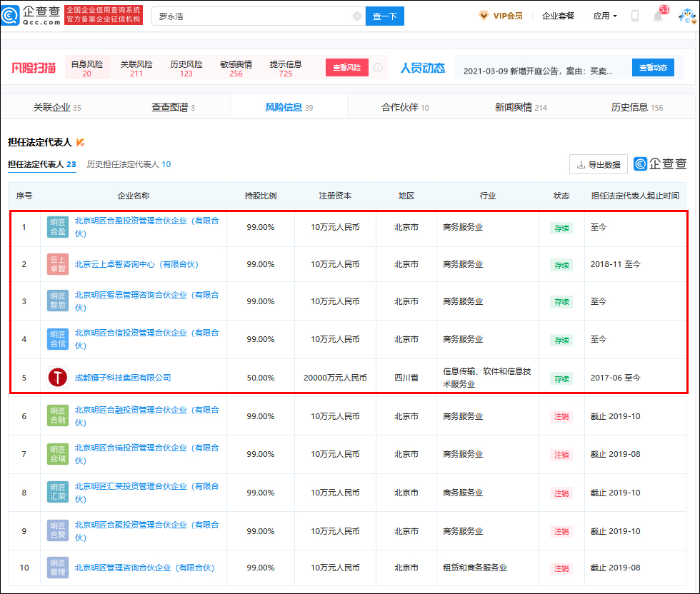700x594 pixels.
Task: Click the 查一下 search button
Action: pyautogui.click(x=384, y=16)
